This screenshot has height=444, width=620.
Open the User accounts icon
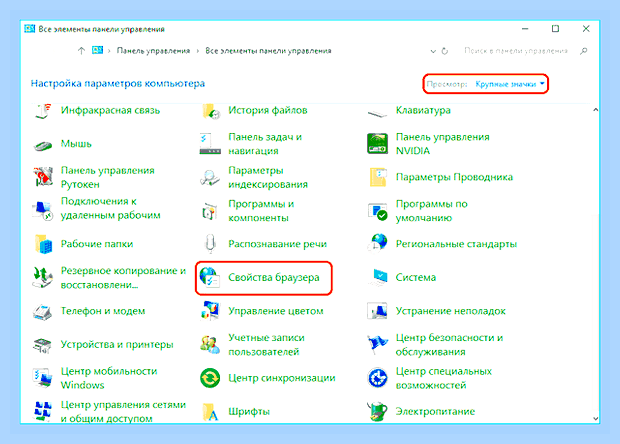(x=210, y=345)
